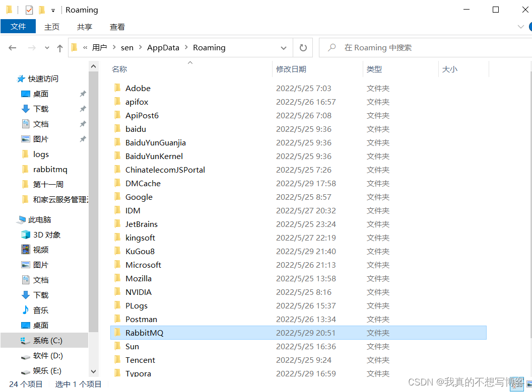Viewport: 532px width, 392px height.
Task: Click the Forward navigation arrow
Action: 32,48
